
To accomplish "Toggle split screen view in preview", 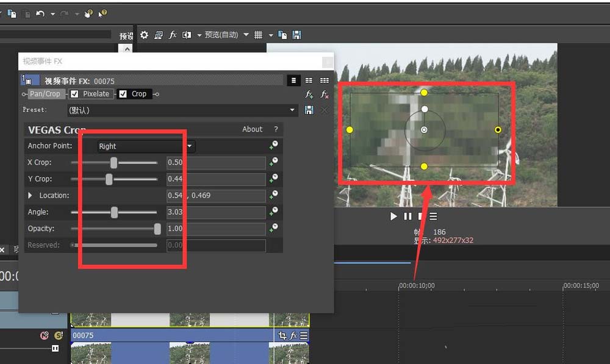I will [x=187, y=35].
